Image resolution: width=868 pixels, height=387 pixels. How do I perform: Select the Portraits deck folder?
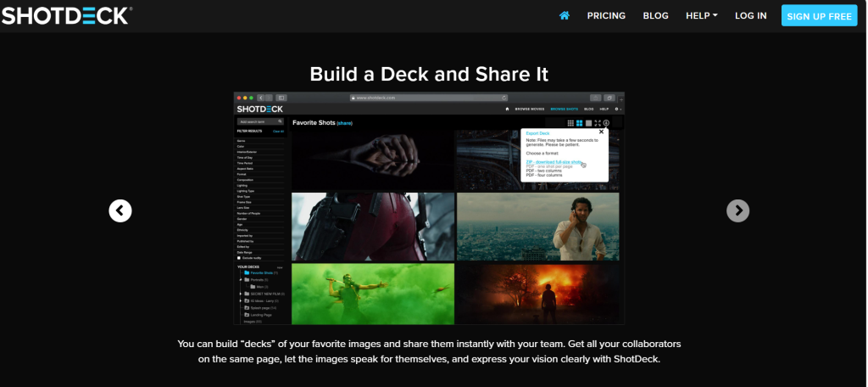point(256,279)
